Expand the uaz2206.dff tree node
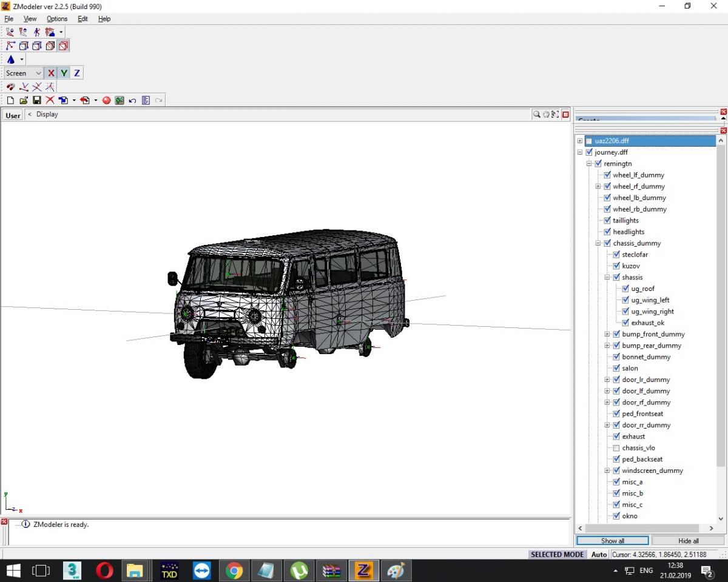The height and width of the screenshot is (582, 728). click(x=580, y=141)
